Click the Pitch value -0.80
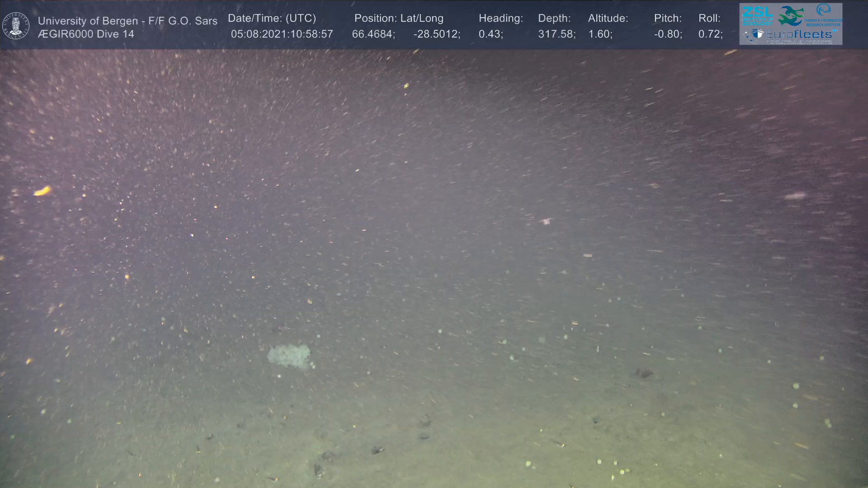Screen dimensions: 868x488 668,34
